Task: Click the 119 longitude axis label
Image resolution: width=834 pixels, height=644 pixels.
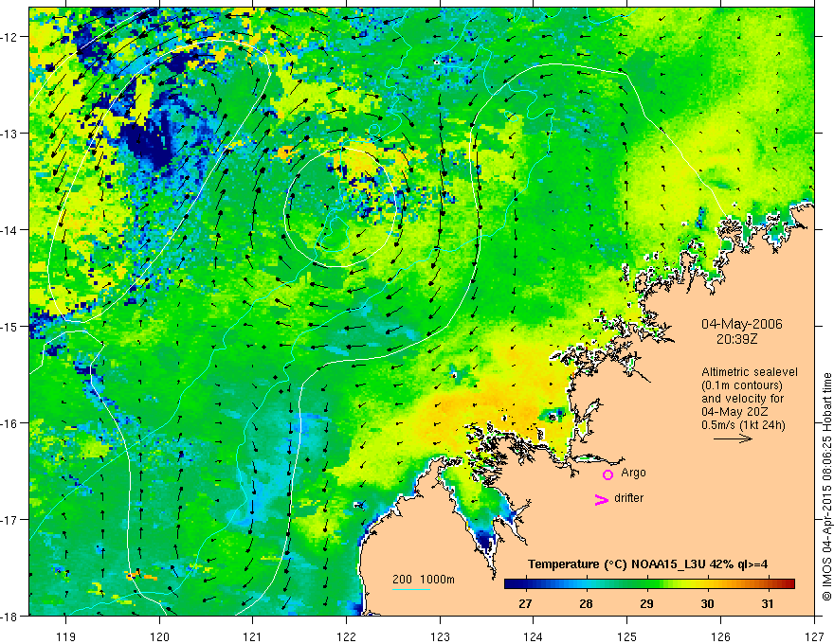Action: tap(65, 636)
